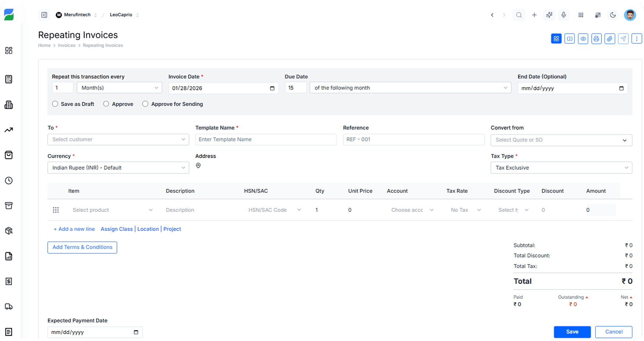Toggle dark mode moon icon
Image resolution: width=644 pixels, height=341 pixels.
pos(613,15)
